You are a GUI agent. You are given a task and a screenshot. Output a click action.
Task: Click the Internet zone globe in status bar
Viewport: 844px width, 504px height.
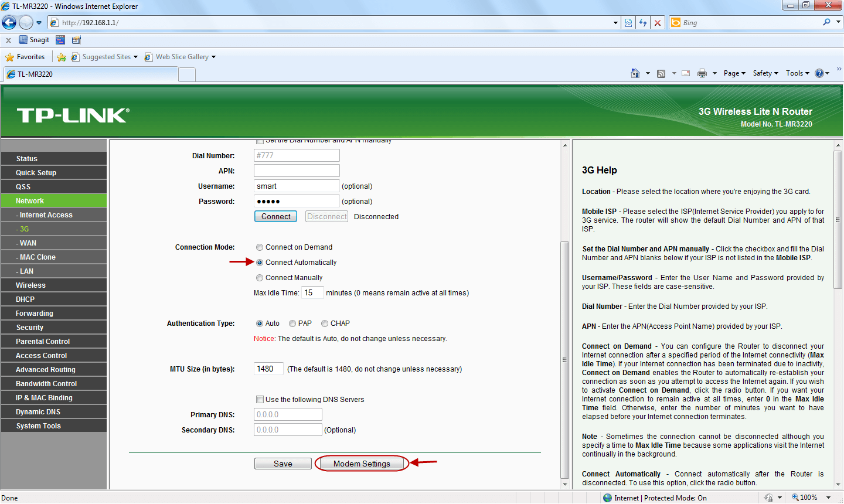607,498
